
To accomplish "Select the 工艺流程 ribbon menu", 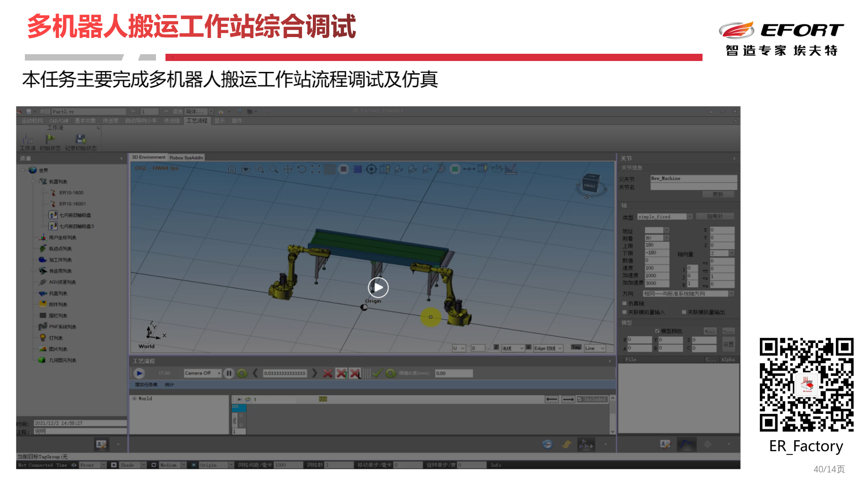I will [x=196, y=121].
